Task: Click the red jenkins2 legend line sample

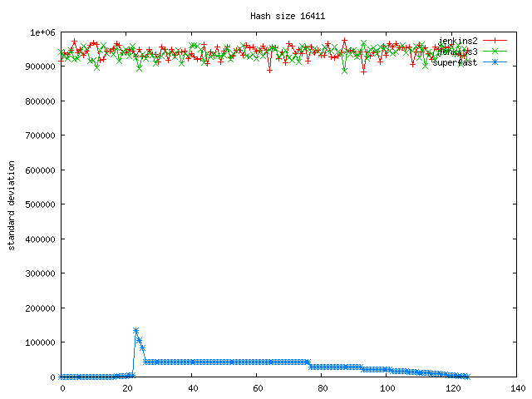Action: 495,41
